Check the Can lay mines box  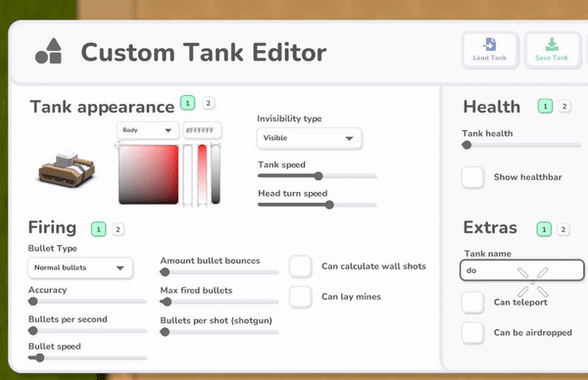[x=301, y=297]
